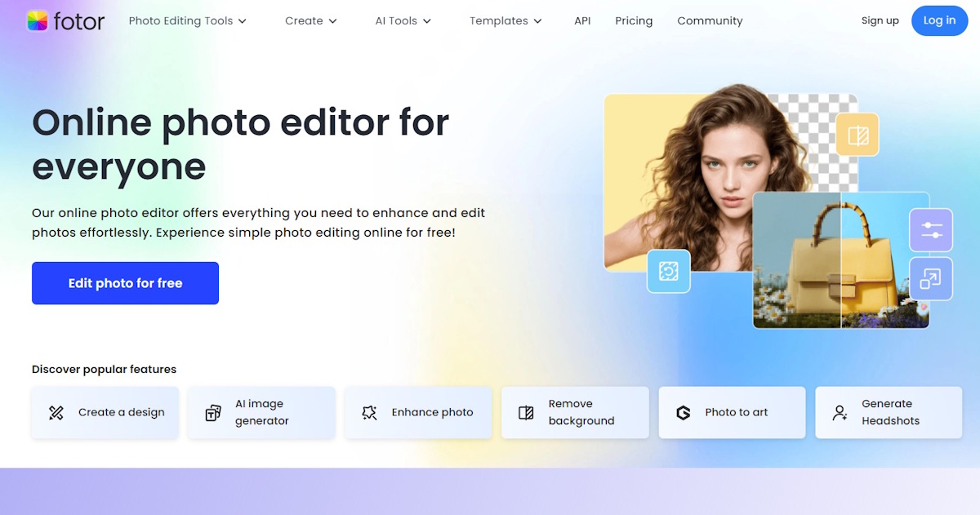The image size is (980, 515).
Task: Click the blue rotate icon on portrait
Action: coord(669,271)
